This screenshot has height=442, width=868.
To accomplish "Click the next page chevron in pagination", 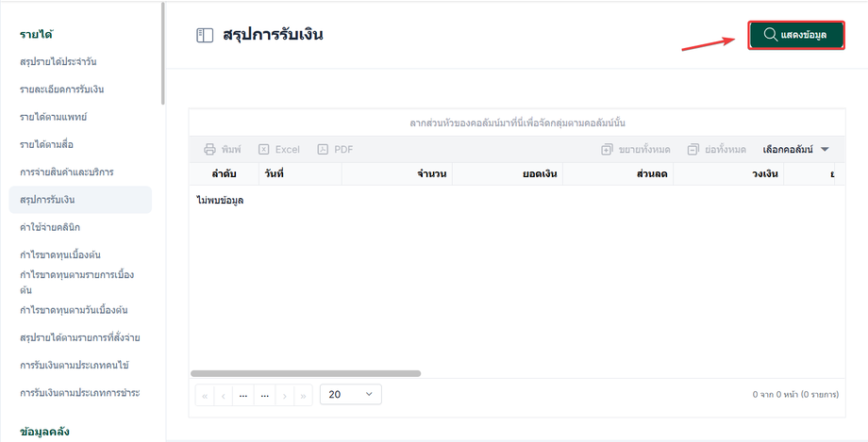I will (285, 396).
